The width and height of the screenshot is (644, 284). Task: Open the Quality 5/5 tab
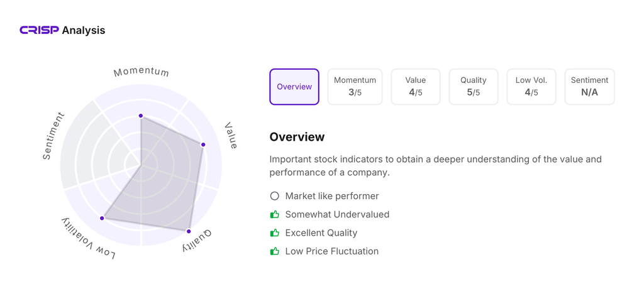point(473,87)
